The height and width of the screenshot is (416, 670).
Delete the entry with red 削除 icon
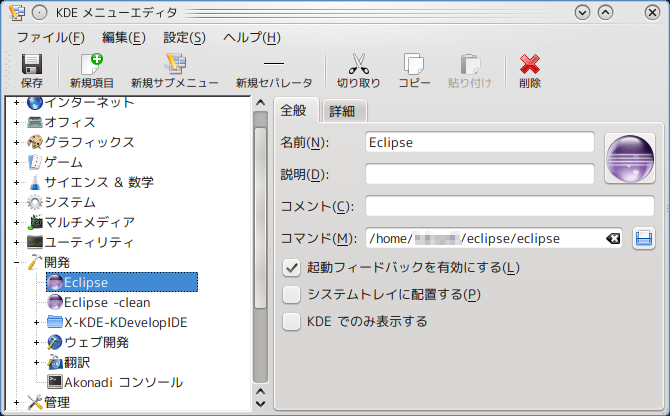pyautogui.click(x=530, y=64)
